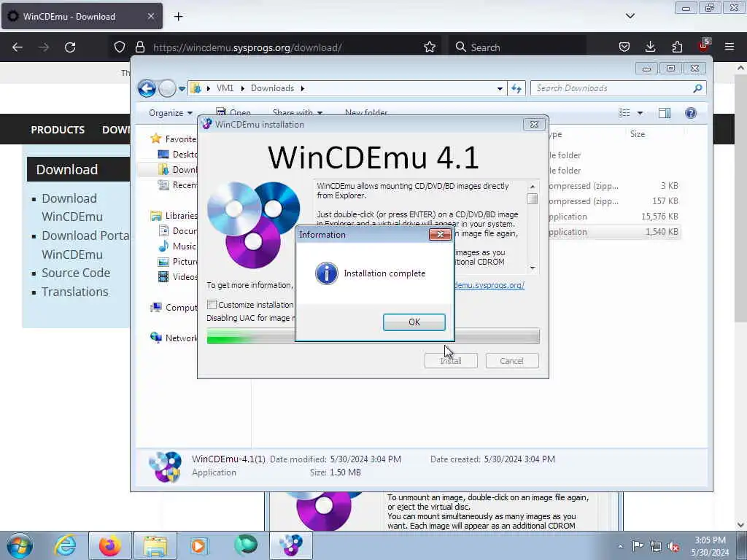This screenshot has width=747, height=560.
Task: Open the Explorer recent locations dropdown
Action: pos(182,88)
